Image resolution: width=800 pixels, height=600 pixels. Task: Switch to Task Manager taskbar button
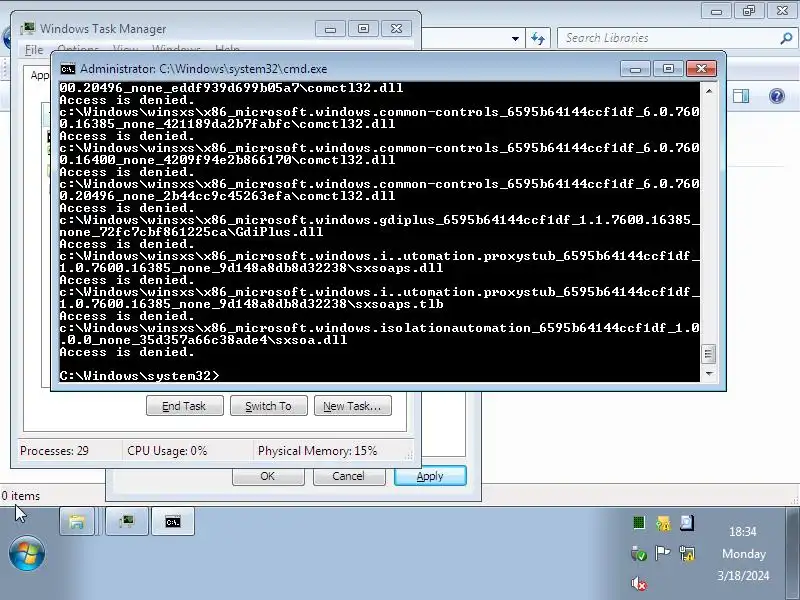(127, 521)
